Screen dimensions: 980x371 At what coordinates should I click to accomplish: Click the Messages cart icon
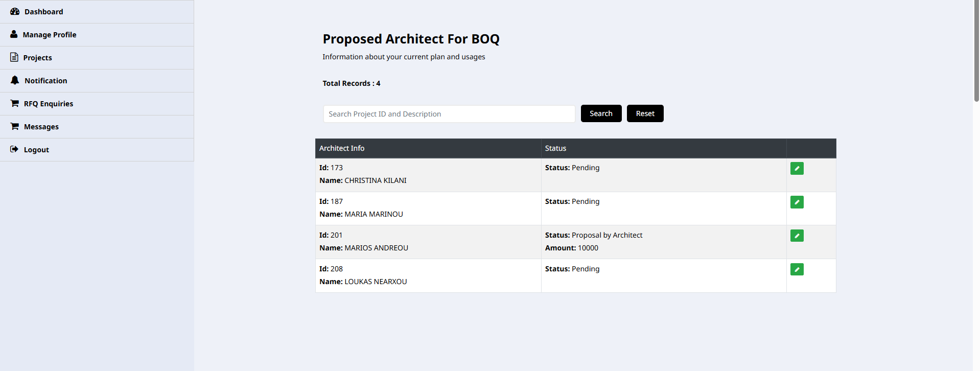click(15, 126)
